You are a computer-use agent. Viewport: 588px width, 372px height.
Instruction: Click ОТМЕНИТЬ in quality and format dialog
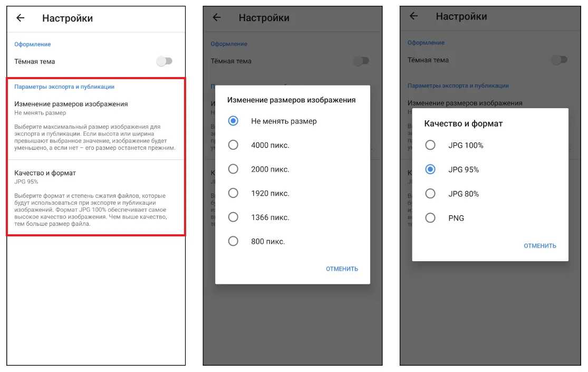pos(539,246)
